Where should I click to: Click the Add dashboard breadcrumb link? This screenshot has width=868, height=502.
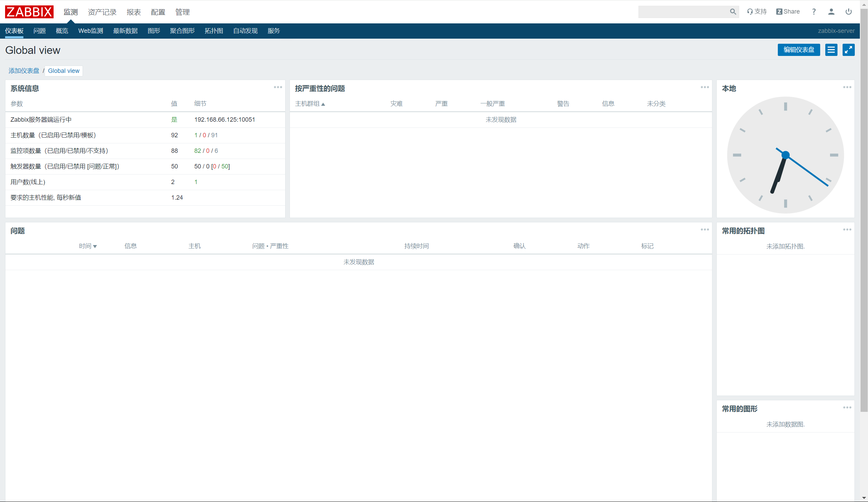24,71
